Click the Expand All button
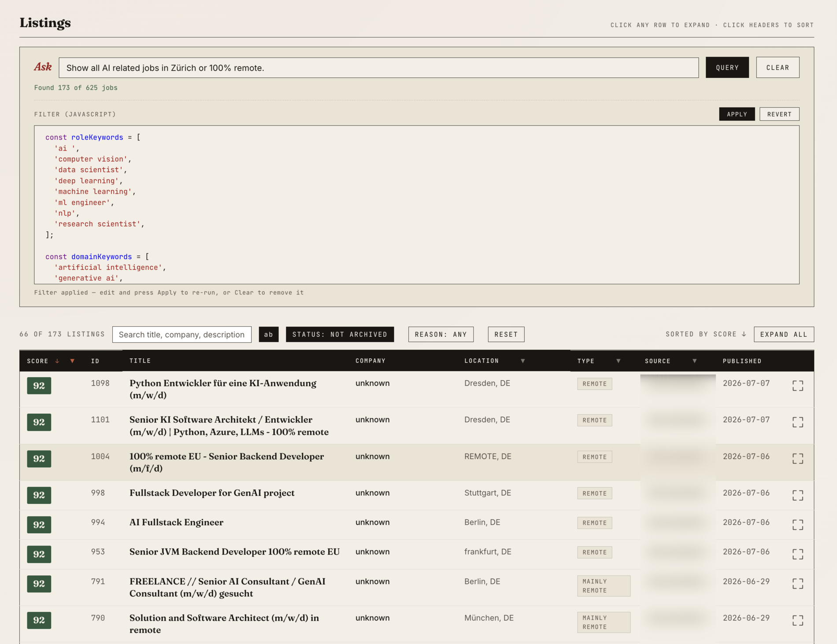 (784, 335)
